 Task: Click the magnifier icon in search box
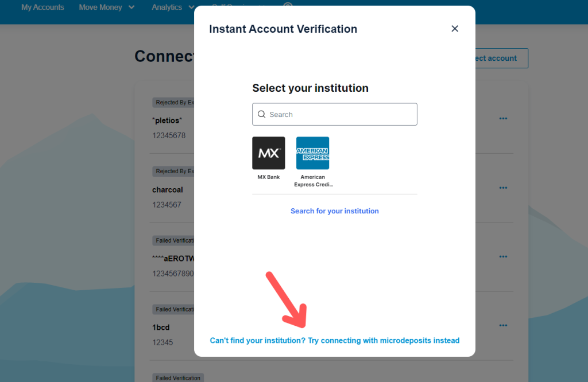pos(262,114)
